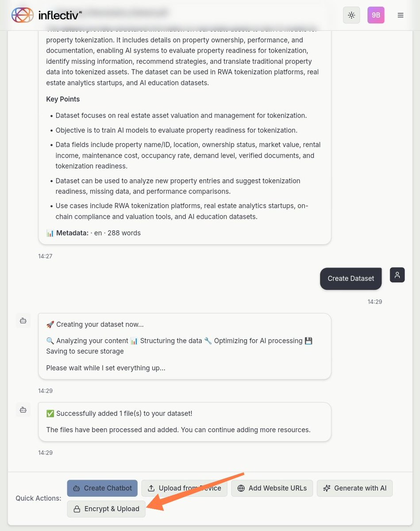The width and height of the screenshot is (420, 531).
Task: Click the user avatar icon beside Create Dataset
Action: (397, 275)
